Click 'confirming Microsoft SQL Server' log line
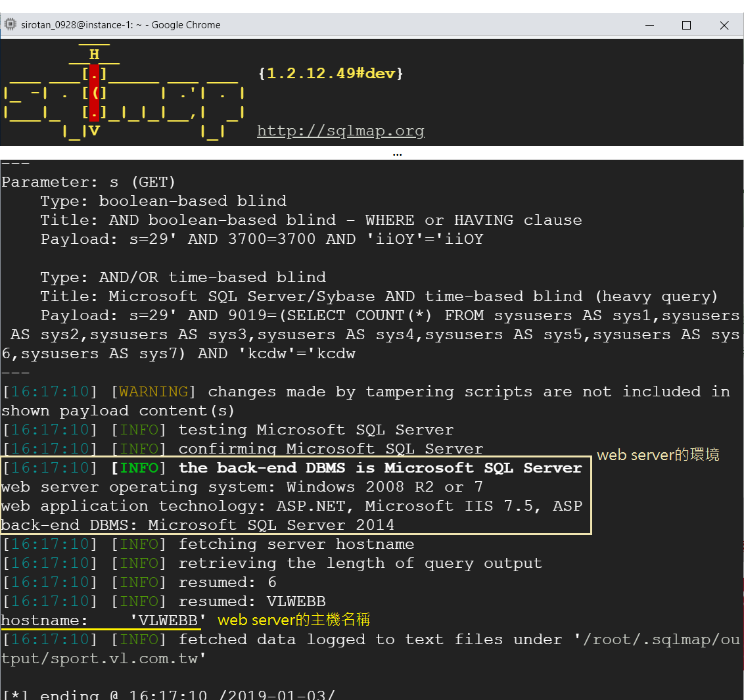The width and height of the screenshot is (744, 700). pyautogui.click(x=243, y=449)
